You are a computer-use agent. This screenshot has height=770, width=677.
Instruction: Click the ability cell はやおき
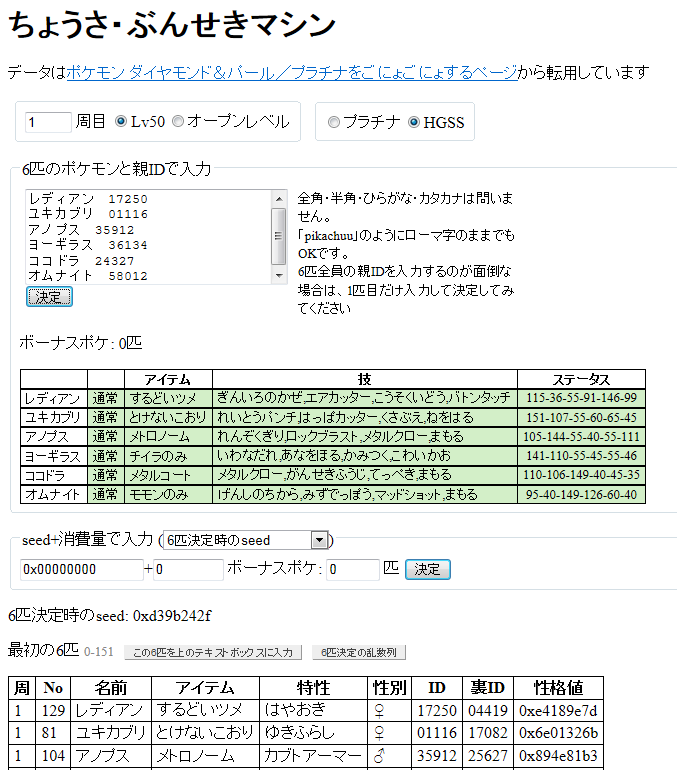(x=313, y=711)
